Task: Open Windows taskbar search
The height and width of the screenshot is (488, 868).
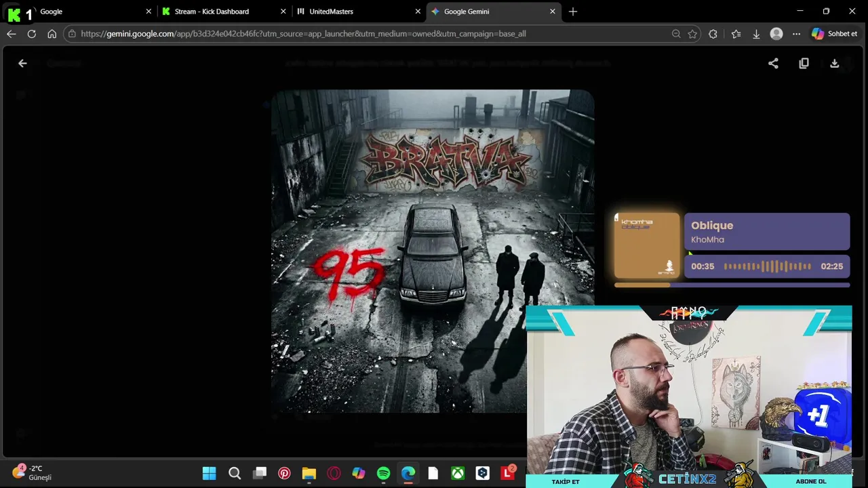Action: [235, 473]
